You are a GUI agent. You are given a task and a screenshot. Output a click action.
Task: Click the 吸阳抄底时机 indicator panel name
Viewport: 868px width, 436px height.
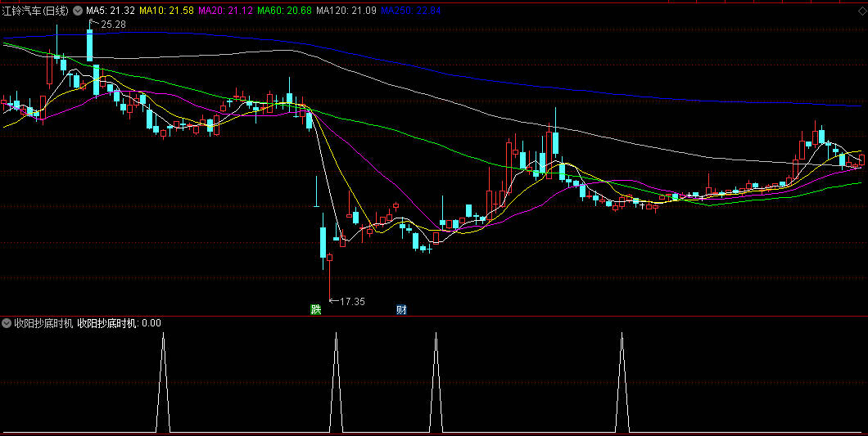43,323
